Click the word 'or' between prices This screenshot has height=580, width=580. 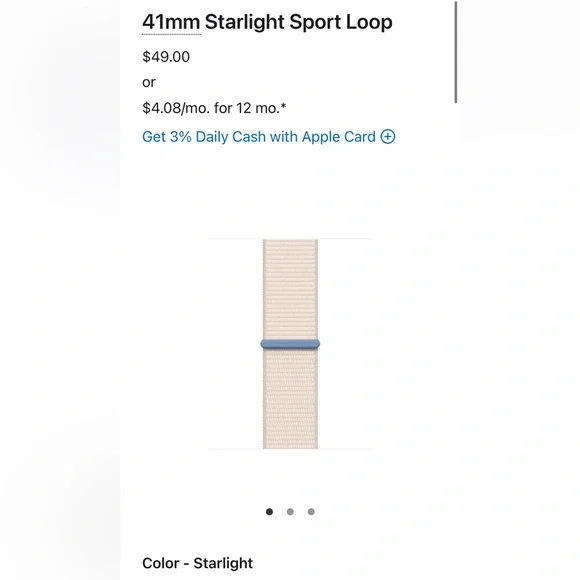tap(149, 82)
